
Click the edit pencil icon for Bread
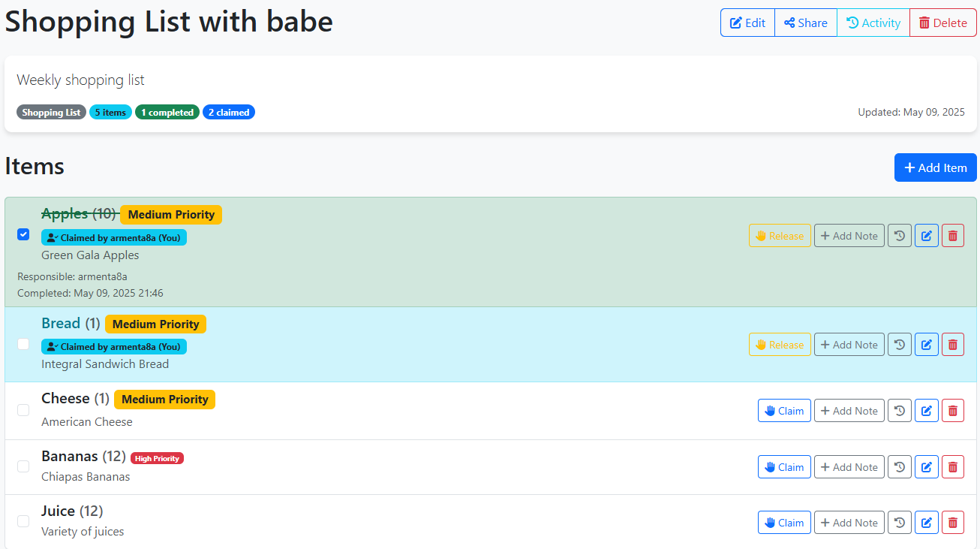click(x=927, y=345)
